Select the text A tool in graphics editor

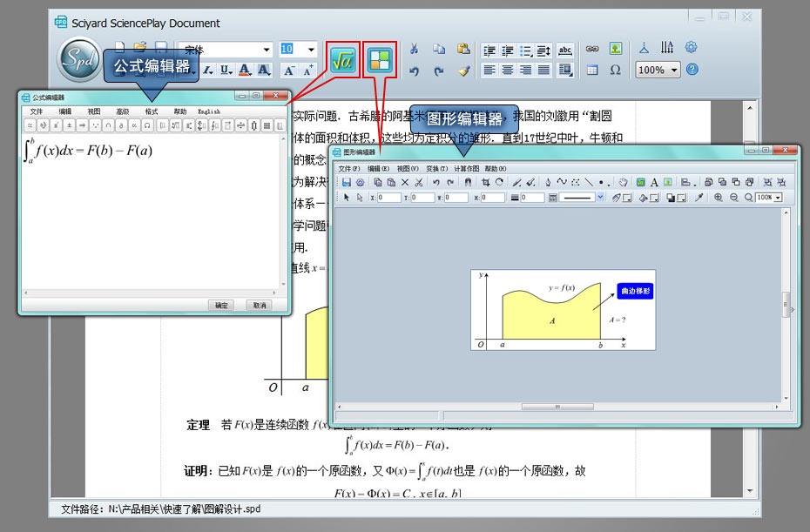point(654,182)
